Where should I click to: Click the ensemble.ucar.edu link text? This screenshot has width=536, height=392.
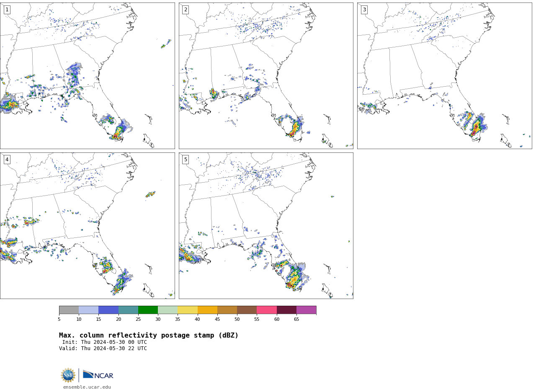pyautogui.click(x=87, y=387)
